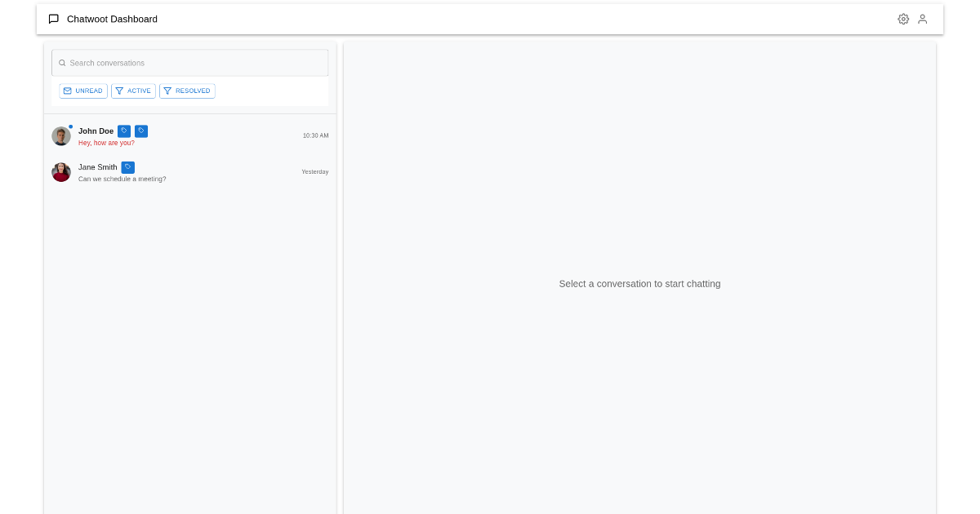Open message "Hey, how are you?"

106,143
